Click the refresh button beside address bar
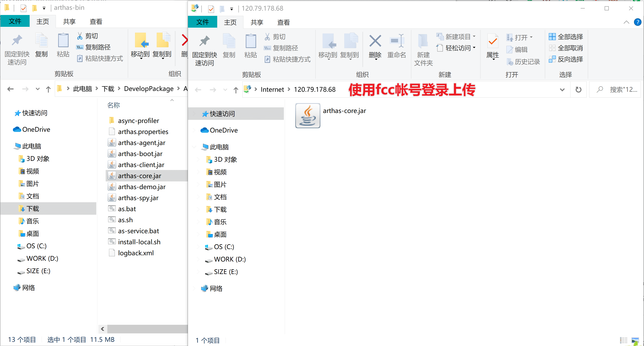644x346 pixels. [578, 90]
